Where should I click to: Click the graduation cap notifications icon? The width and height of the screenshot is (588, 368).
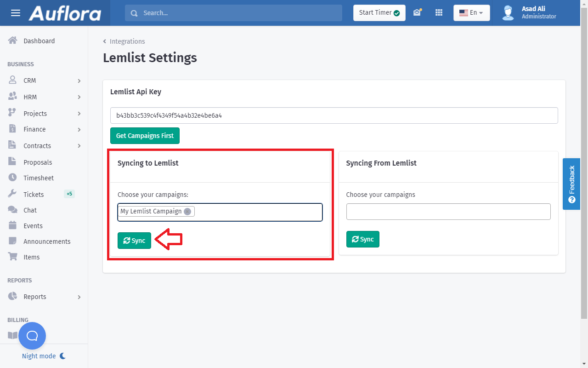417,13
